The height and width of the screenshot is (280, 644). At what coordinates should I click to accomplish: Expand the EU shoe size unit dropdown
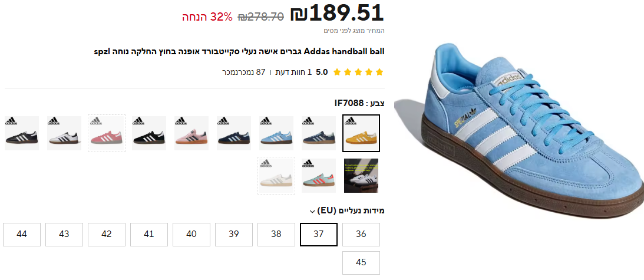point(347,211)
